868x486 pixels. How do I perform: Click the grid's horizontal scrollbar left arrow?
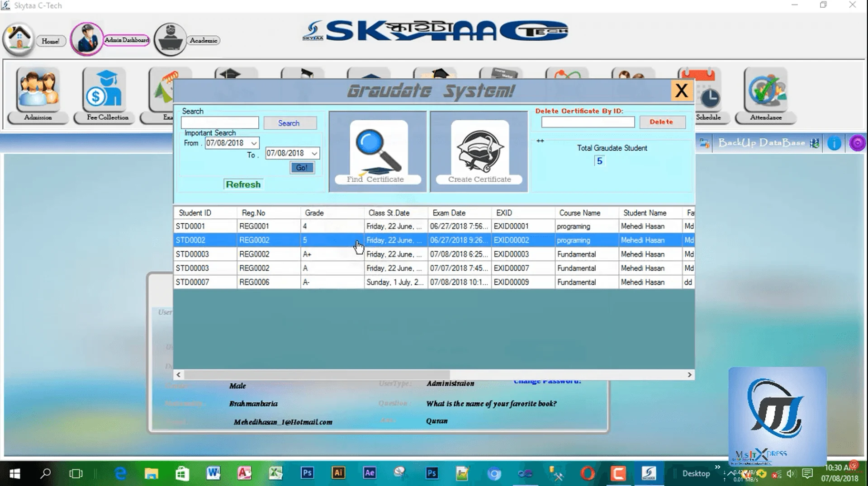(x=179, y=375)
